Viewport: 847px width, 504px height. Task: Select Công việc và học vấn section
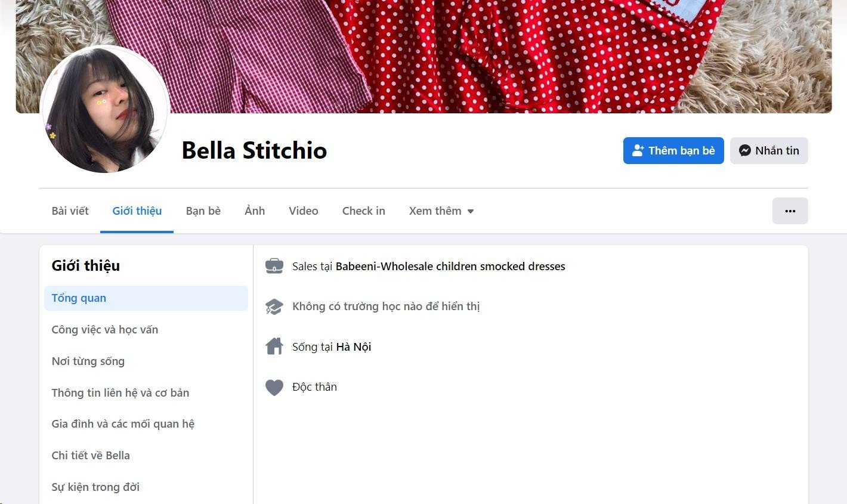(x=105, y=330)
